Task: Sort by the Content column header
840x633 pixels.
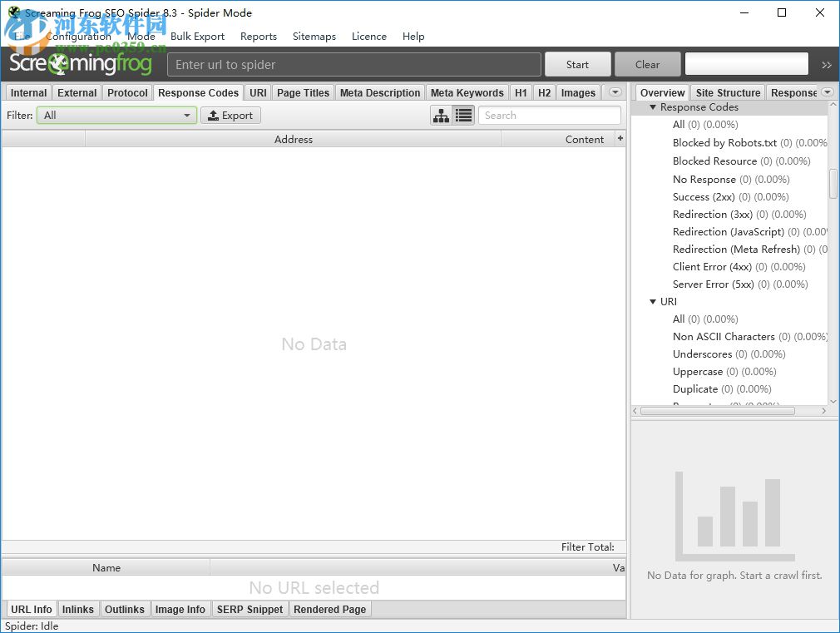Action: pos(558,140)
